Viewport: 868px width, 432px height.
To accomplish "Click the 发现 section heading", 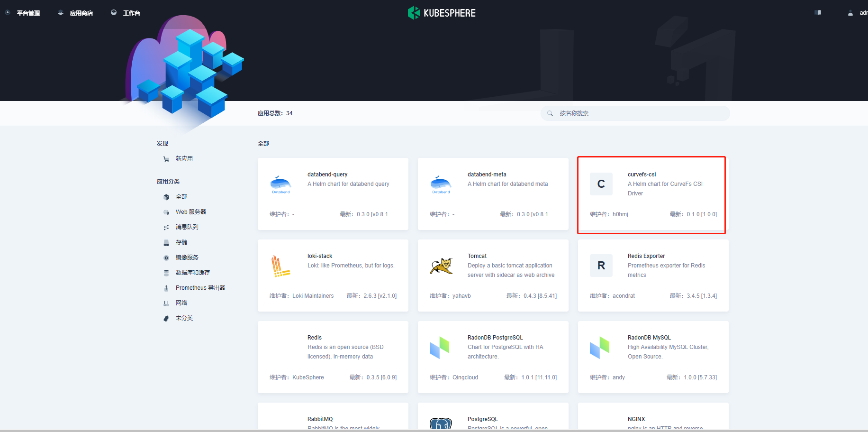I will (163, 144).
